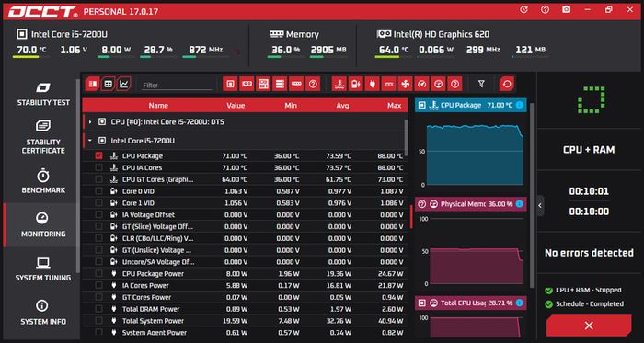Show only current sensors

coord(388,84)
